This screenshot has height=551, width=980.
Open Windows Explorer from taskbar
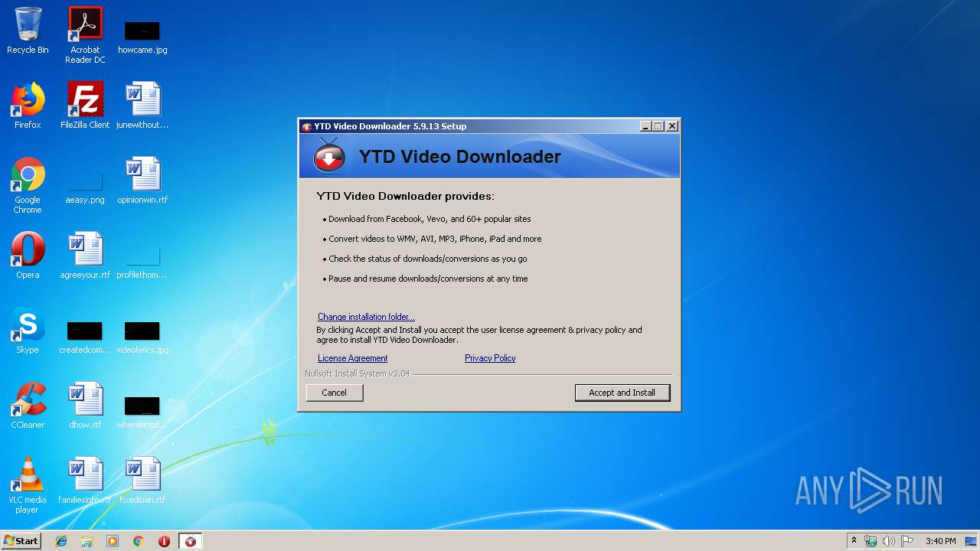[87, 541]
